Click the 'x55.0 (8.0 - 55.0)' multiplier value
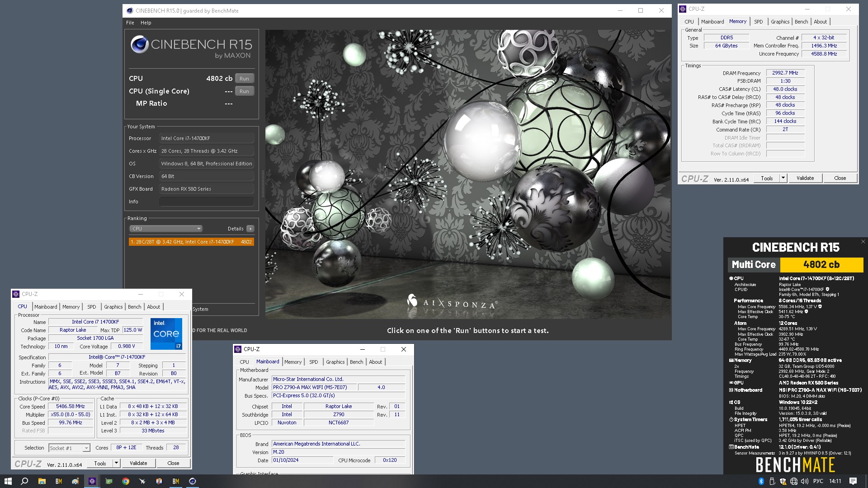The height and width of the screenshot is (488, 868). tap(71, 414)
